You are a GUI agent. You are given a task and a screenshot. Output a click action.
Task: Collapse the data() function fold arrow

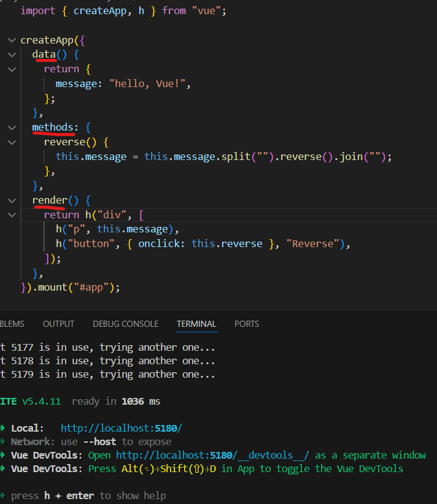[x=12, y=55]
